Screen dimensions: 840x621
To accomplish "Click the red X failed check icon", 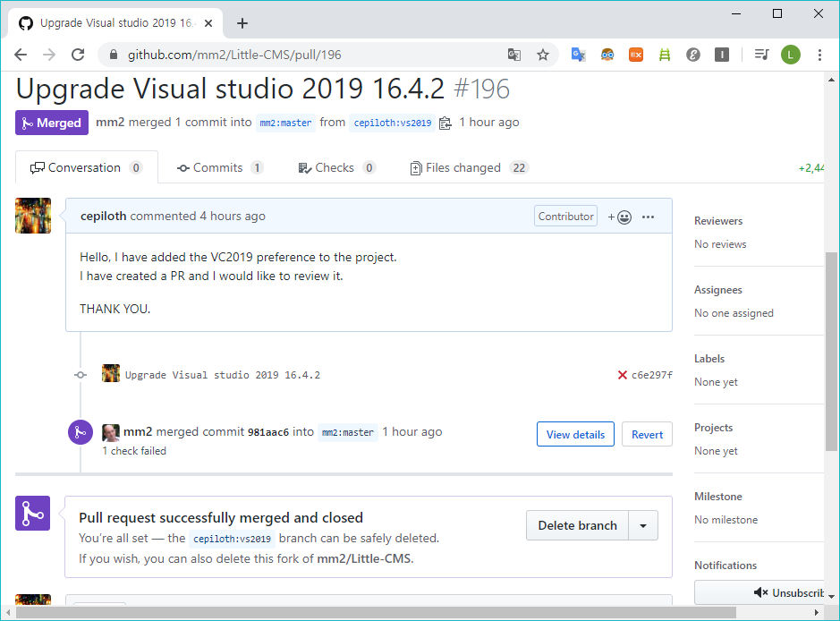I will [x=622, y=375].
